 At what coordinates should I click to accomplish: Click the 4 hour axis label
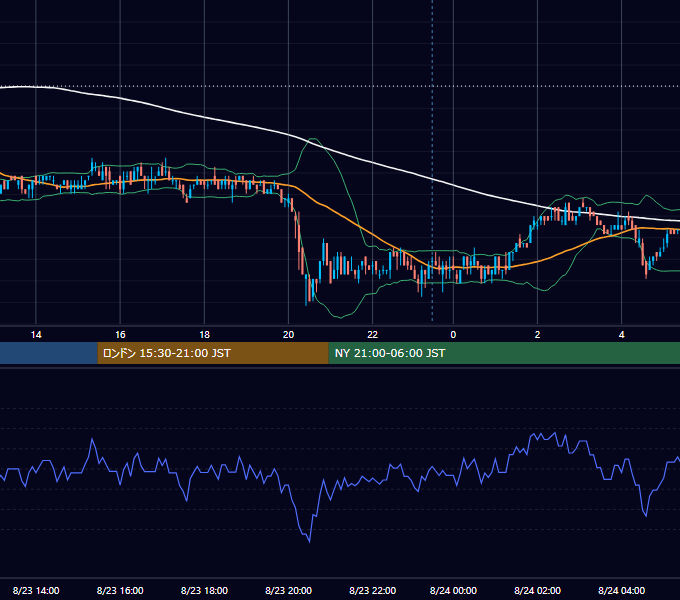pyautogui.click(x=621, y=335)
